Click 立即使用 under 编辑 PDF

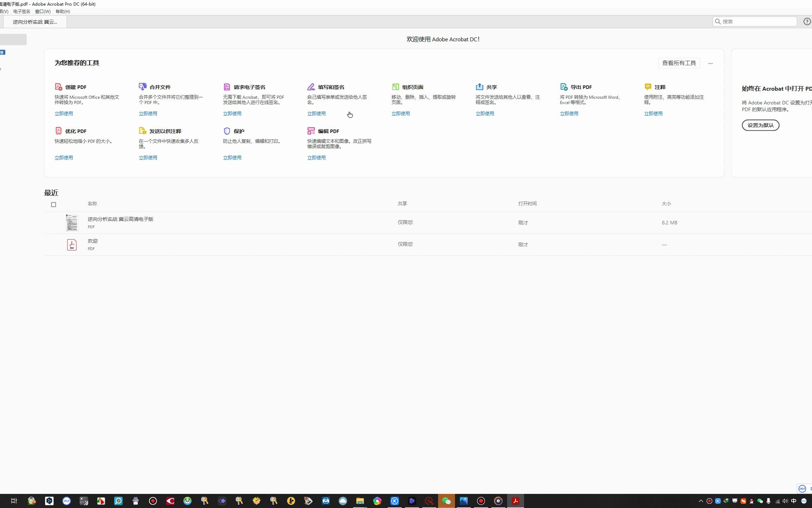[x=316, y=158]
